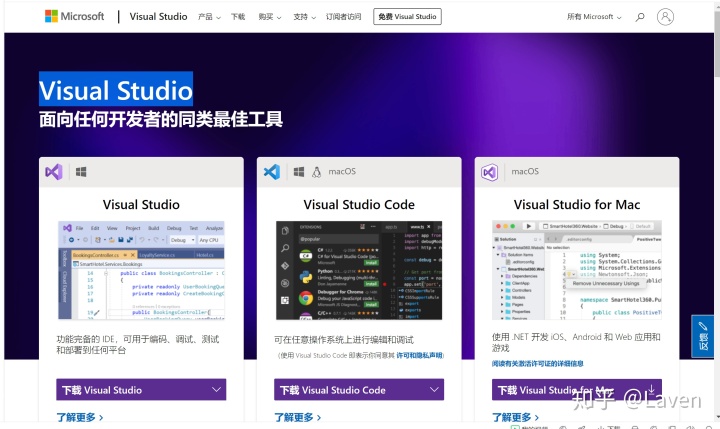Viewport: 720px width, 429px height.
Task: Expand the 支持 menu
Action: [x=305, y=17]
